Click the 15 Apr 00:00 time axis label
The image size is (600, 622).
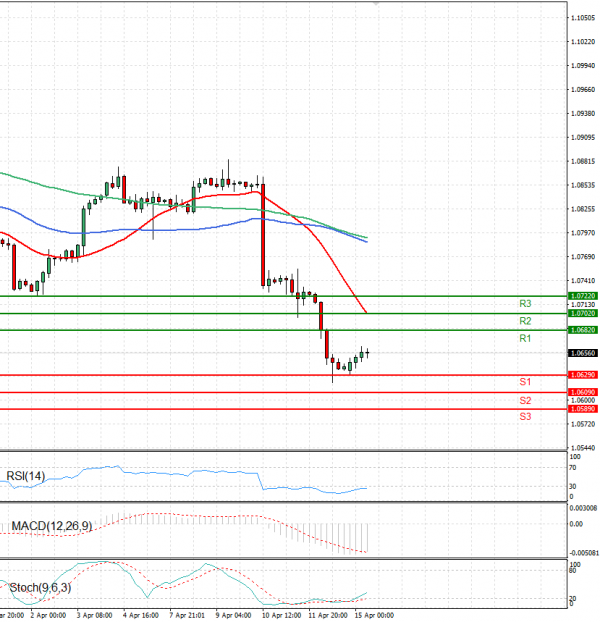click(x=375, y=616)
